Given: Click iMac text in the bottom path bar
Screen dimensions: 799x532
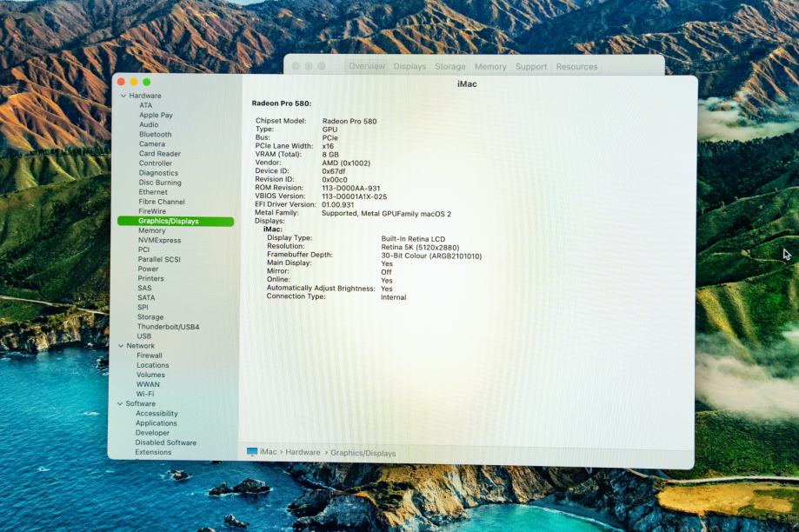Looking at the screenshot, I should click(x=269, y=452).
